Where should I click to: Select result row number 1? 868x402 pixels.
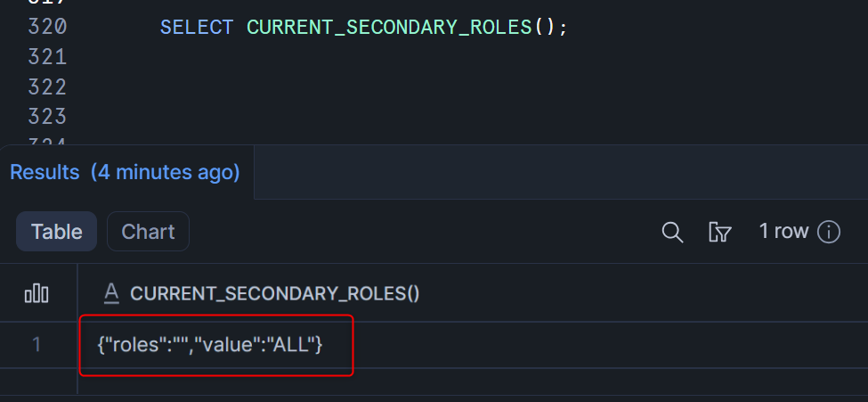37,344
